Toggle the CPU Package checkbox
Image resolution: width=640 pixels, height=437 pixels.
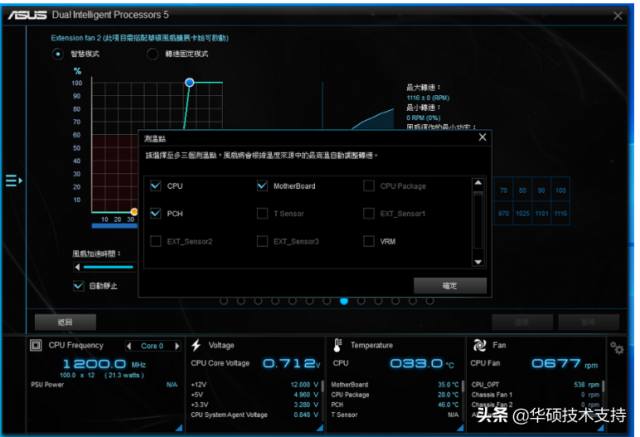[x=369, y=186]
